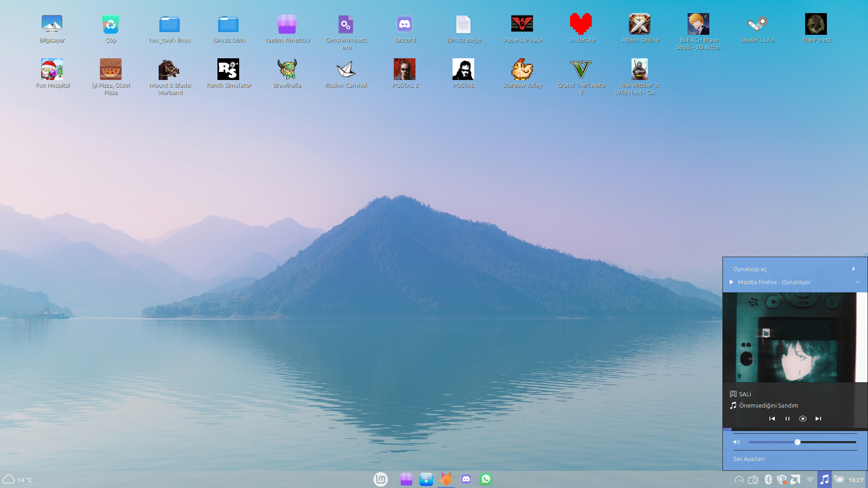The height and width of the screenshot is (488, 868).
Task: Open Ses Ayarları sound settings
Action: coord(749,459)
